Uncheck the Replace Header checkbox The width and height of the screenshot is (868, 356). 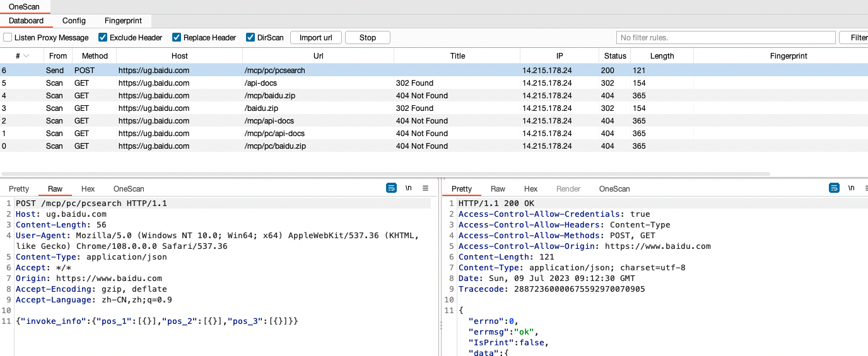click(x=177, y=37)
